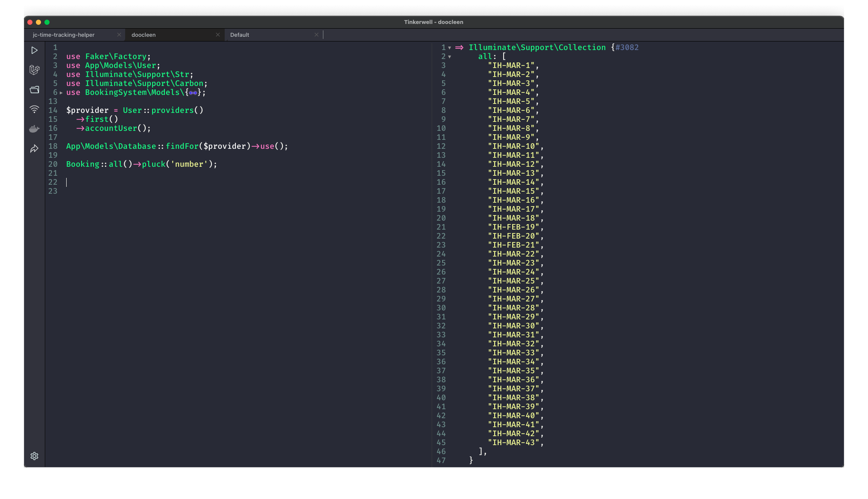This screenshot has width=868, height=499.
Task: Collapse the Illuminate\Support\Collection output node
Action: pyautogui.click(x=450, y=47)
